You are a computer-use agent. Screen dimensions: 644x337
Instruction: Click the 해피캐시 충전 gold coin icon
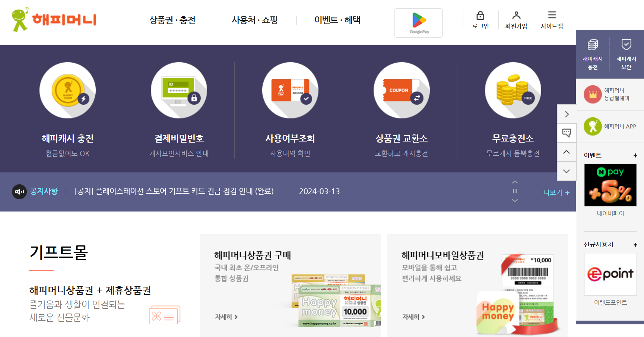[x=67, y=90]
